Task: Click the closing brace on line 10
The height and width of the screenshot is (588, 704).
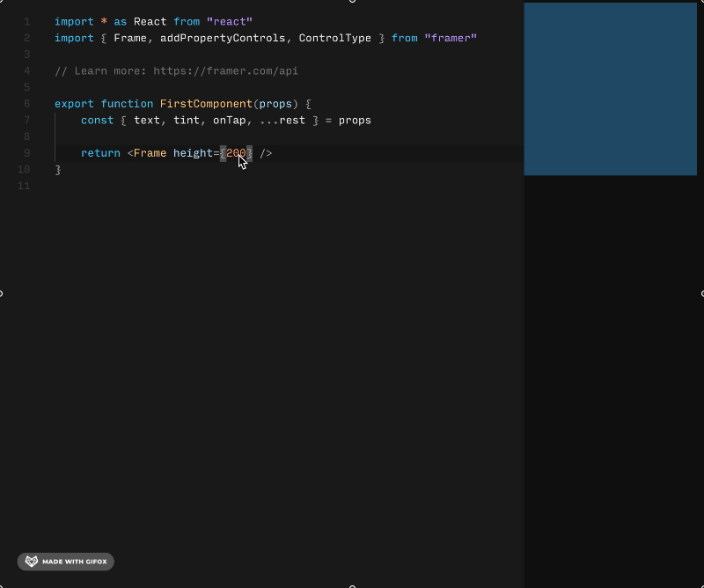Action: 58,170
